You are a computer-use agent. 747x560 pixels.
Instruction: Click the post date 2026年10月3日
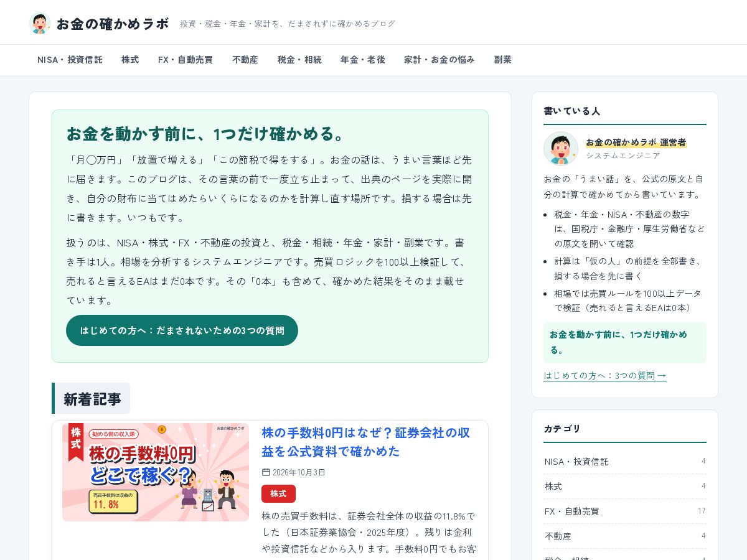click(299, 472)
